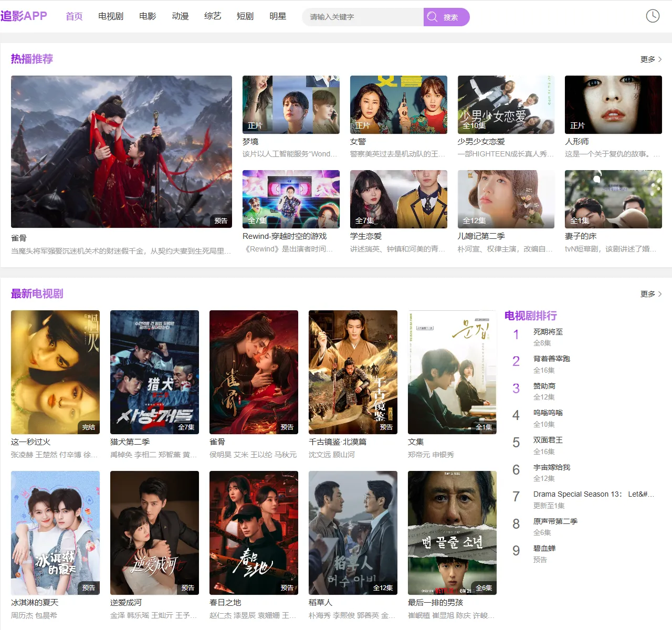Click description starting 当魔头将军强娶沉迷机关术
This screenshot has width=672, height=630.
[121, 251]
